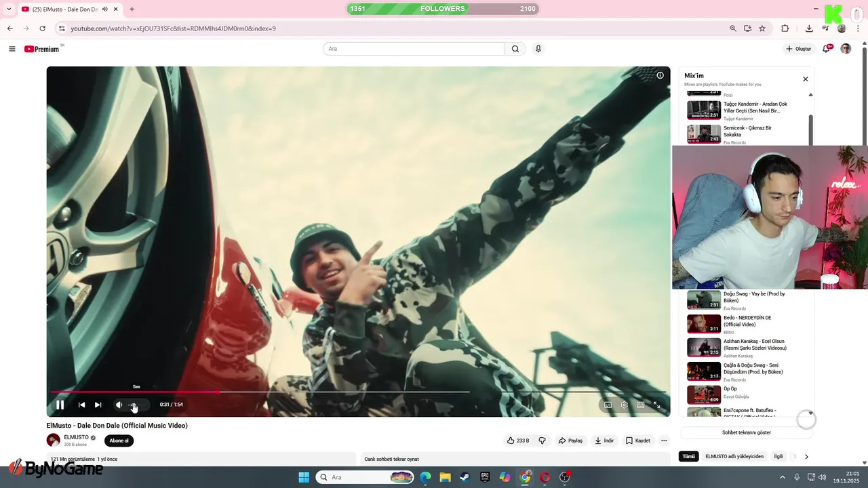Open the player settings gear
The height and width of the screenshot is (488, 868).
pyautogui.click(x=624, y=405)
